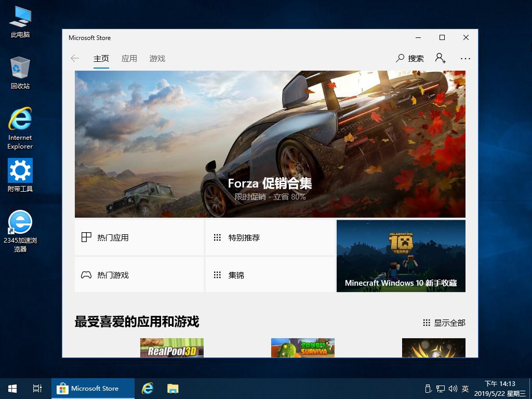This screenshot has width=532, height=399.
Task: Click the network tray icon
Action: [441, 389]
